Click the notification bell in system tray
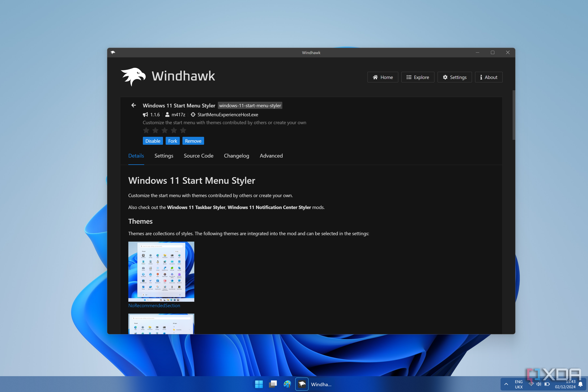Image resolution: width=588 pixels, height=392 pixels. click(581, 384)
